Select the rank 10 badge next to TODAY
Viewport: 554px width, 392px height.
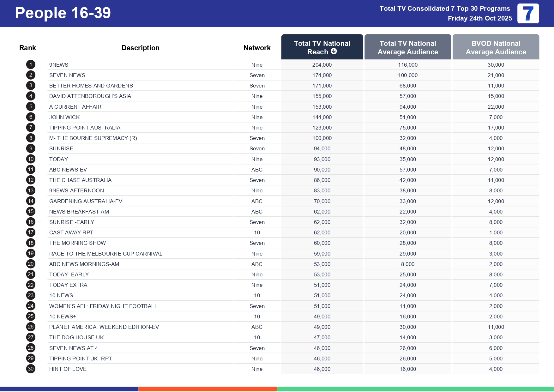pyautogui.click(x=30, y=159)
